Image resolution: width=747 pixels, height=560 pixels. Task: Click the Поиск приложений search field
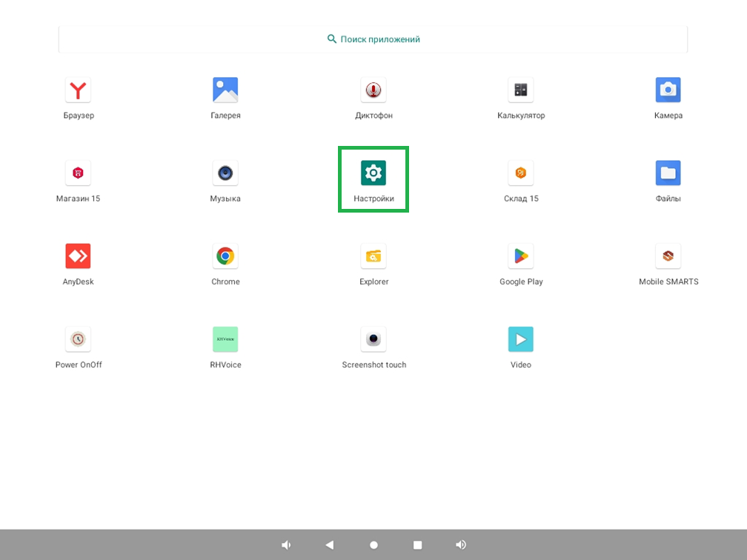(x=373, y=39)
